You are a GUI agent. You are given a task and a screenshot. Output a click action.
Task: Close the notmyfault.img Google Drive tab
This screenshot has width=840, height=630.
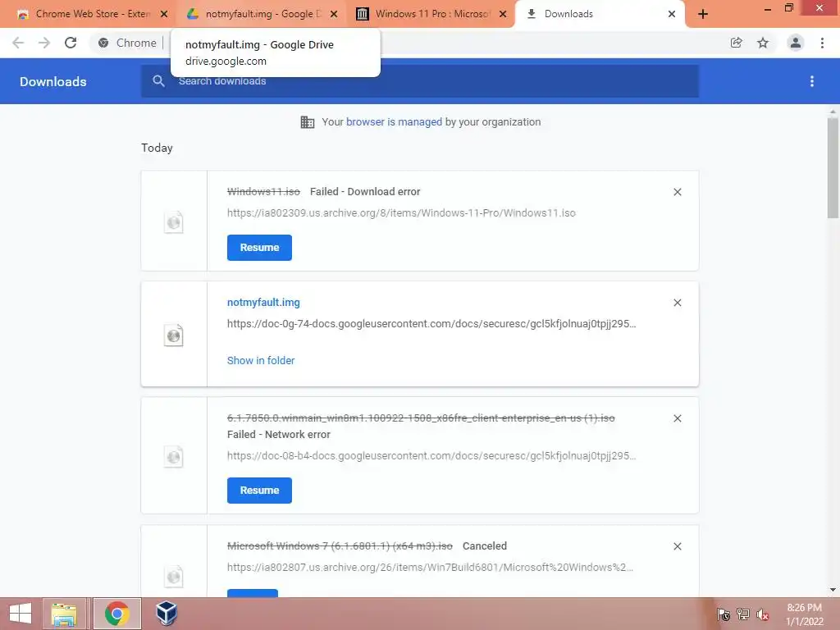[x=334, y=14]
